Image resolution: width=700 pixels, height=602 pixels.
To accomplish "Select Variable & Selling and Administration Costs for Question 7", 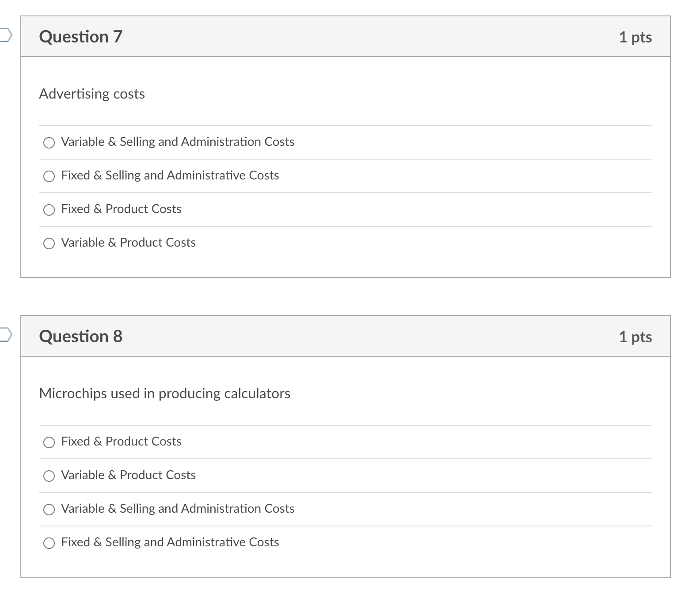I will tap(49, 143).
